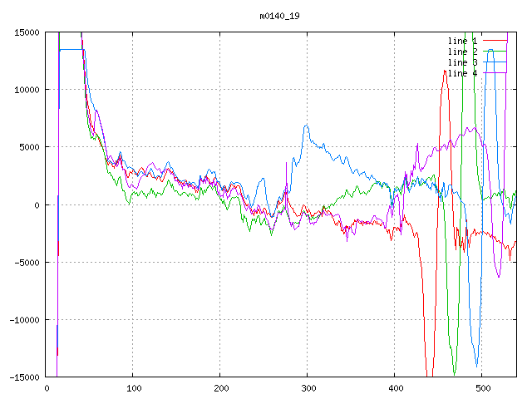Click the blue line peak near x=300
532x399 pixels.
pos(307,126)
